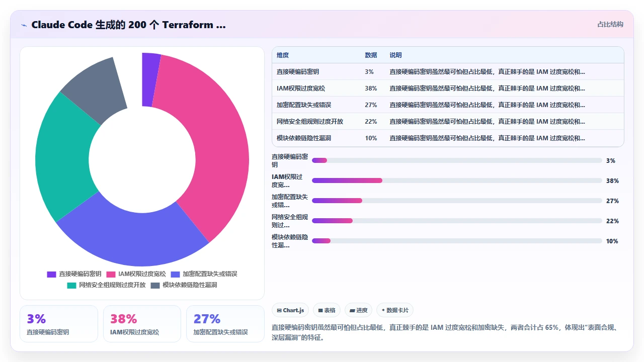Click the 38% value in the table
Image resolution: width=644 pixels, height=362 pixels.
(x=371, y=88)
